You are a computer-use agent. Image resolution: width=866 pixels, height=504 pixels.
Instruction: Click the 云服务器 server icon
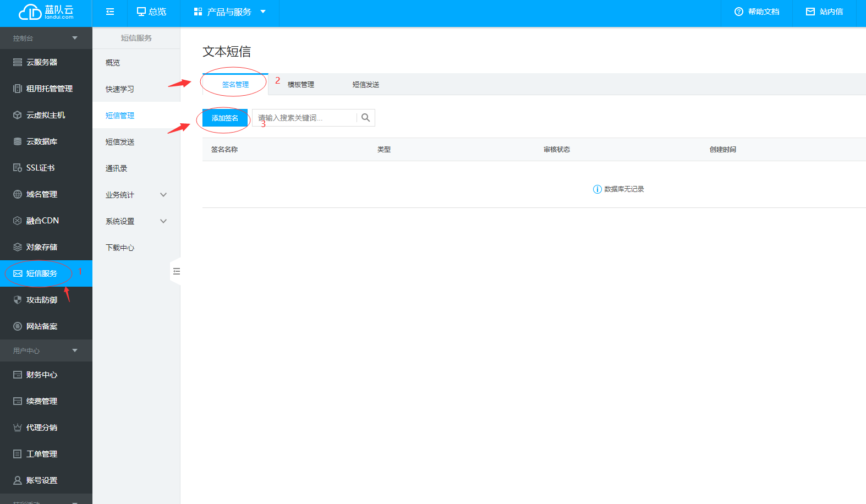(x=18, y=62)
